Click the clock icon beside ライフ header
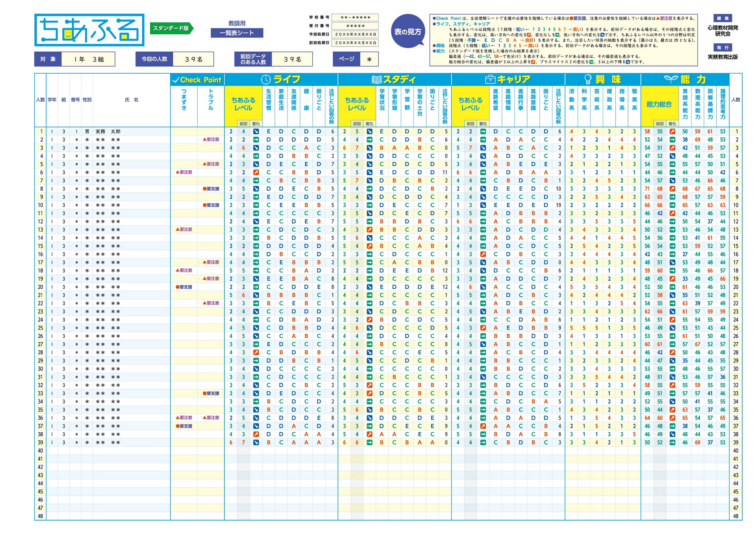The height and width of the screenshot is (534, 756). coord(266,80)
